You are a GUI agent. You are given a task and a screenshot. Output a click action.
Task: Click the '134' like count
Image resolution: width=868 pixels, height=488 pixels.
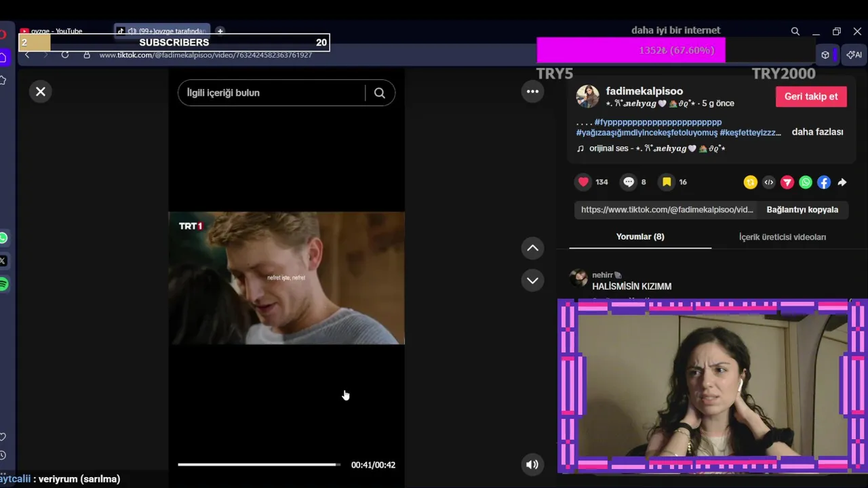pyautogui.click(x=601, y=182)
